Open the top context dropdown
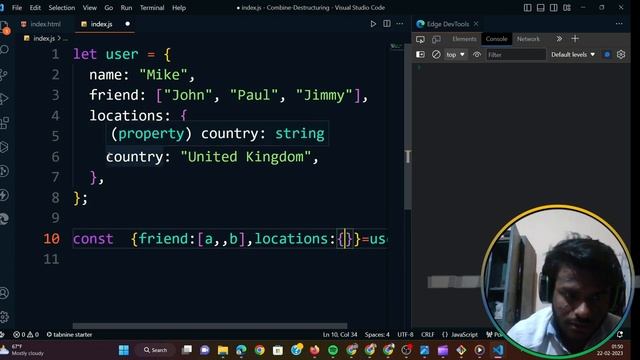 click(x=455, y=54)
